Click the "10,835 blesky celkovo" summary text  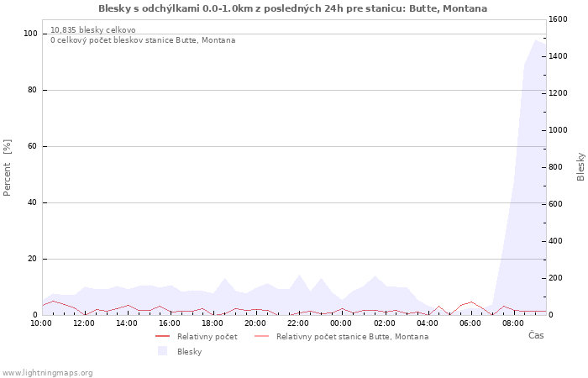pos(93,30)
